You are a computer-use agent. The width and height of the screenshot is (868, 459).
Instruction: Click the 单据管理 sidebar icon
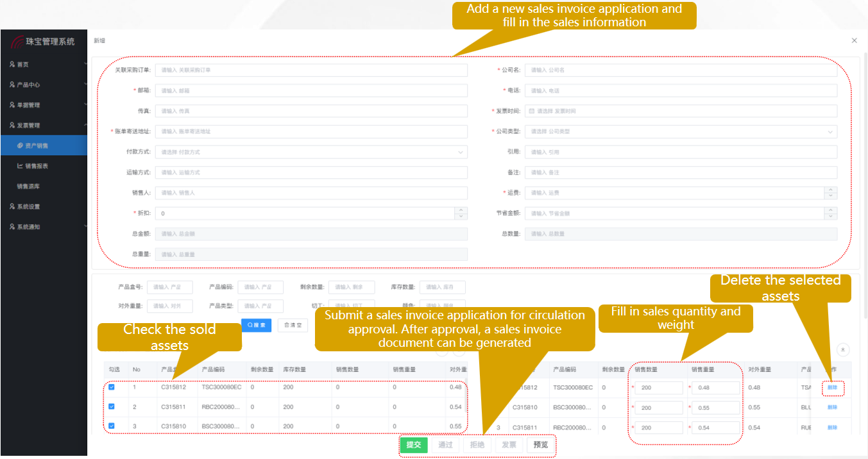pos(12,104)
